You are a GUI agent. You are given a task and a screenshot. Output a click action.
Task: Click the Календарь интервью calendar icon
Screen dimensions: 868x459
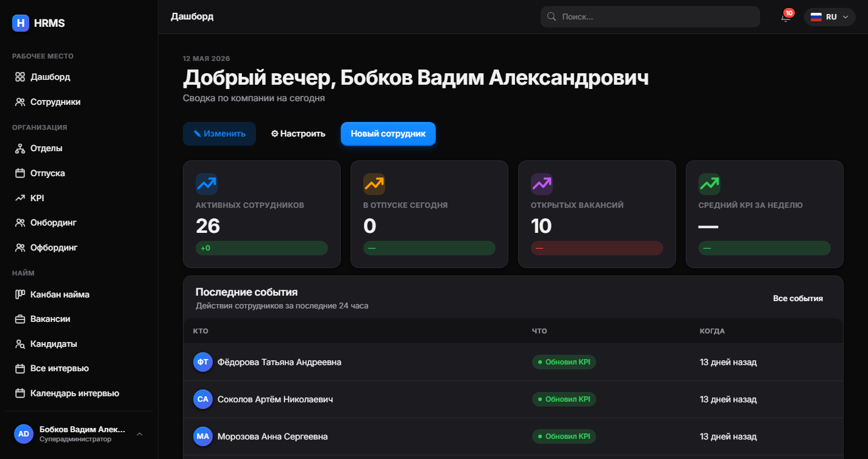(20, 393)
